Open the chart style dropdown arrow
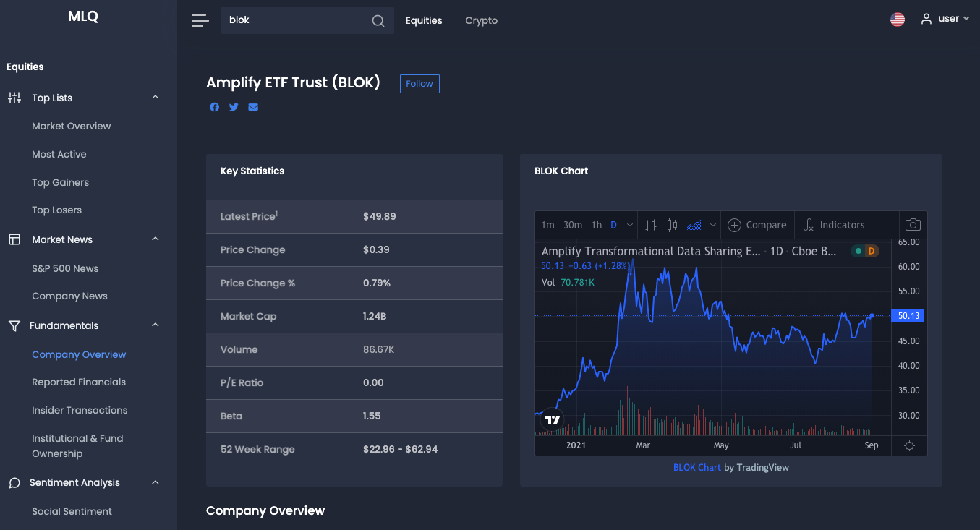 (x=713, y=225)
